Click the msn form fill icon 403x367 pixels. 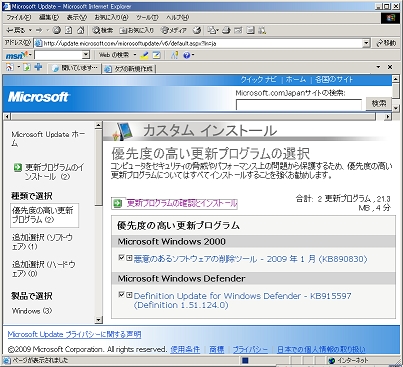click(x=156, y=55)
